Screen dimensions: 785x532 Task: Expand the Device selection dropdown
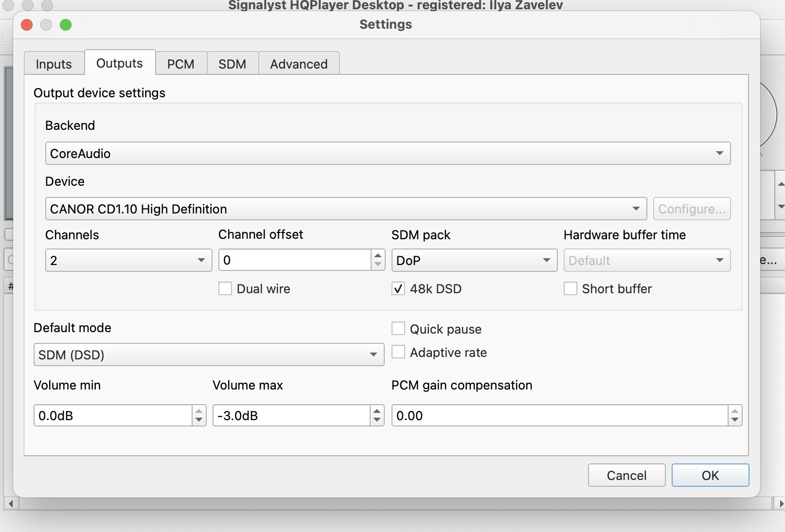pyautogui.click(x=346, y=209)
